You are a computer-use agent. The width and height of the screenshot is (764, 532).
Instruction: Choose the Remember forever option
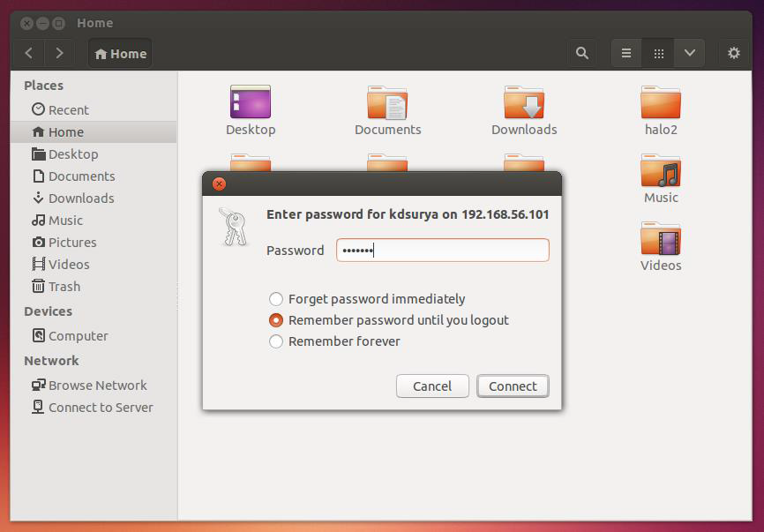coord(277,341)
